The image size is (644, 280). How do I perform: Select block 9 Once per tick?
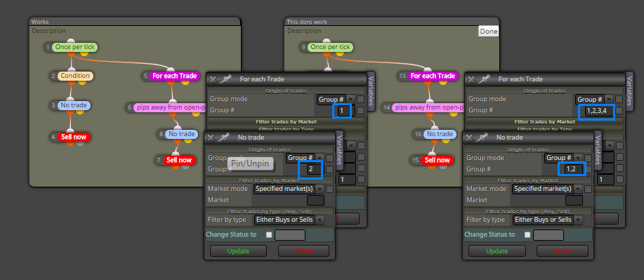pyautogui.click(x=331, y=47)
